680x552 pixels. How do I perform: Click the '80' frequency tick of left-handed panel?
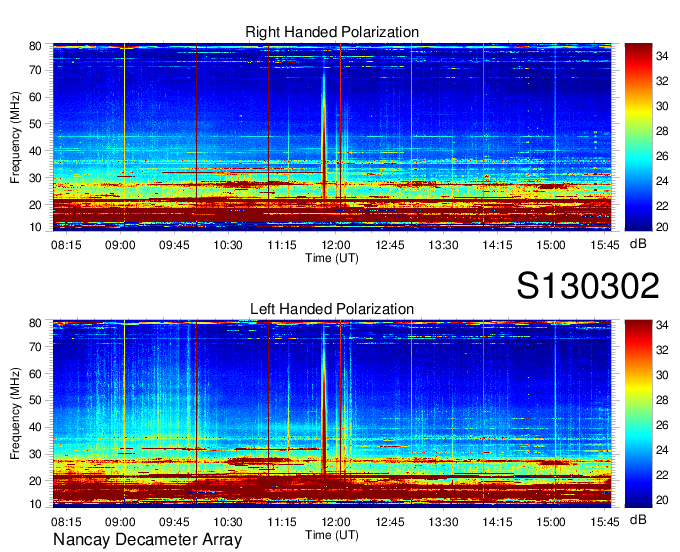click(35, 323)
